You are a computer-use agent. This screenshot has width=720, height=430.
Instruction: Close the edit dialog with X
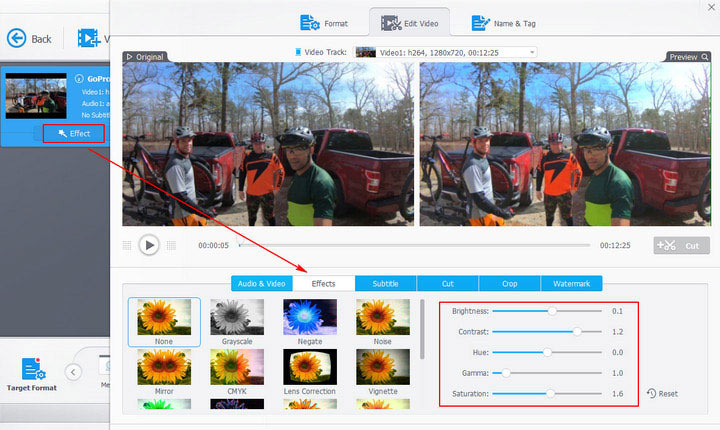click(x=711, y=7)
